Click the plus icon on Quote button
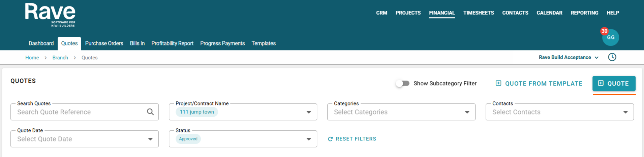Screen dimensions: 644x157 [601, 83]
